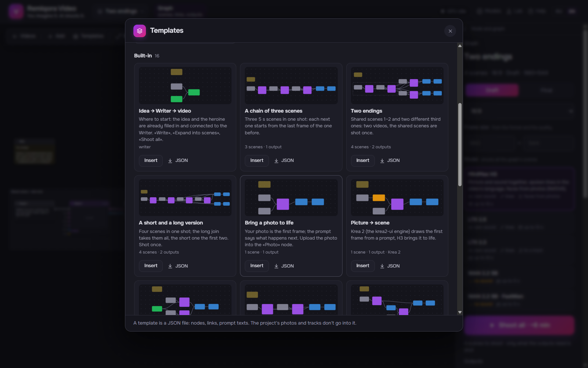
Task: Download JSON for A short and a long version
Action: pyautogui.click(x=178, y=266)
